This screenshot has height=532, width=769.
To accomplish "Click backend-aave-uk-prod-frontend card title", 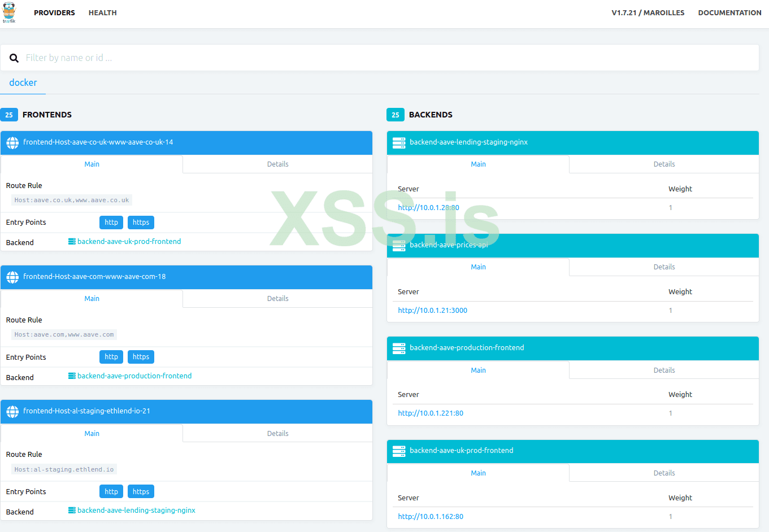I will pyautogui.click(x=462, y=451).
